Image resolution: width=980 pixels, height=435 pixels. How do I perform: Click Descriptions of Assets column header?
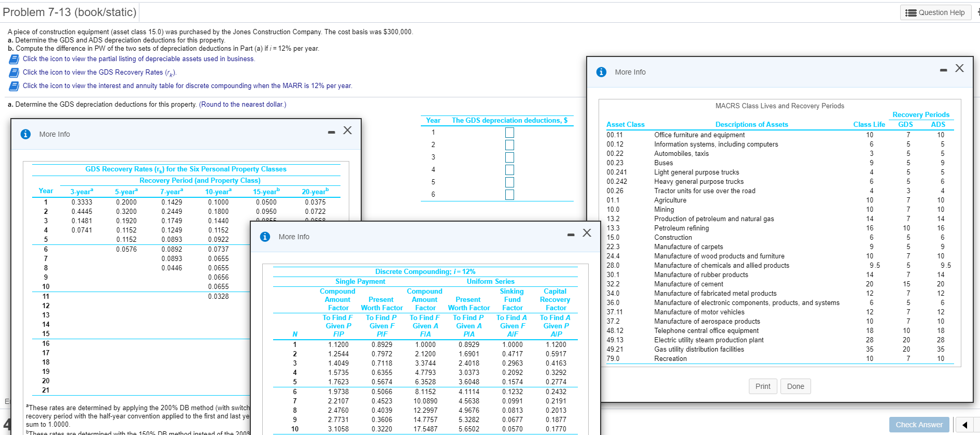pyautogui.click(x=751, y=125)
